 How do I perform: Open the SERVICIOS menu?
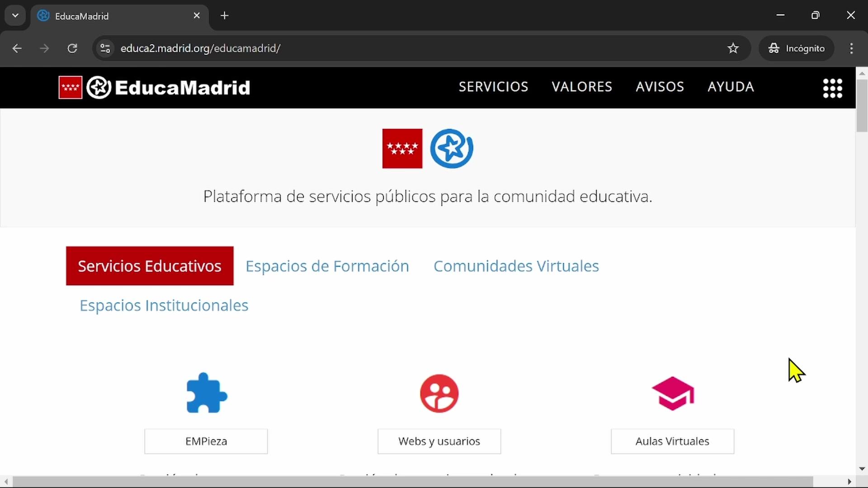click(x=493, y=87)
